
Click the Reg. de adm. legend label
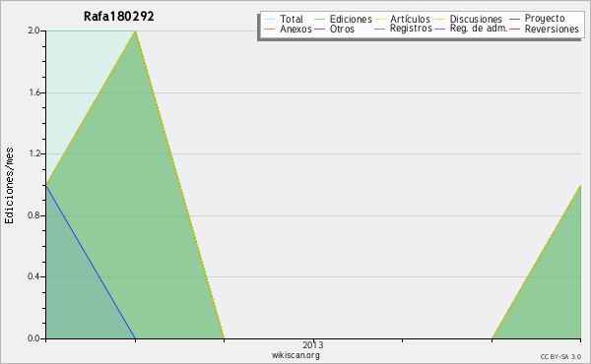(479, 29)
